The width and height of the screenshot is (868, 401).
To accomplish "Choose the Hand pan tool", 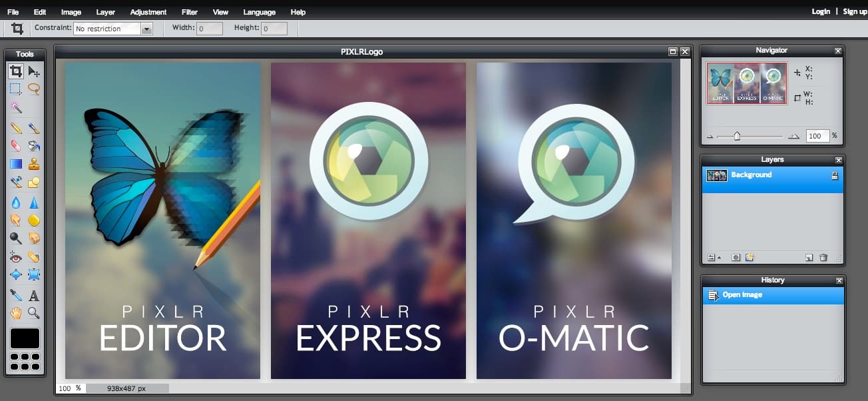I will [16, 313].
